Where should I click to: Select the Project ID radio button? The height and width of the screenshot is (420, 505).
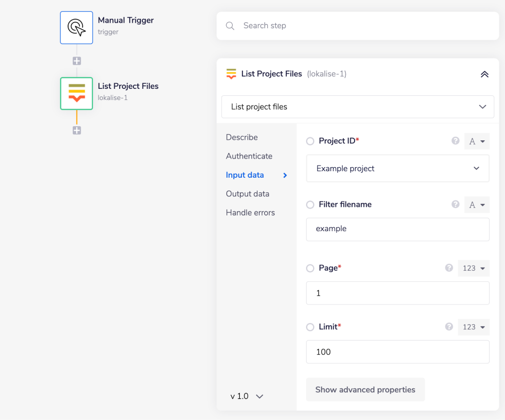coord(310,141)
